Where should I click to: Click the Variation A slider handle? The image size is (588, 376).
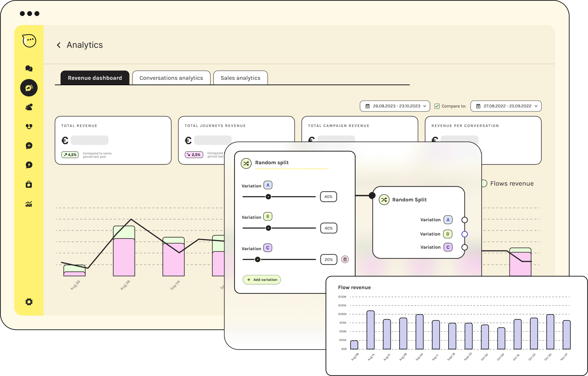tap(268, 197)
